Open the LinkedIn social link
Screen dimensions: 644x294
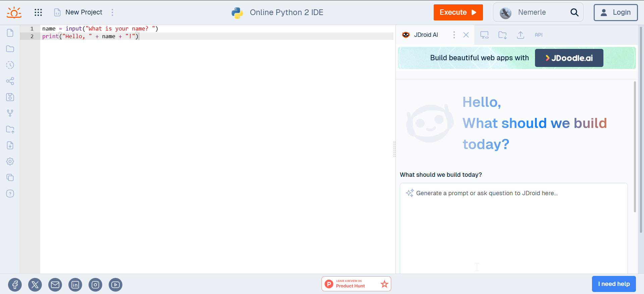point(75,285)
